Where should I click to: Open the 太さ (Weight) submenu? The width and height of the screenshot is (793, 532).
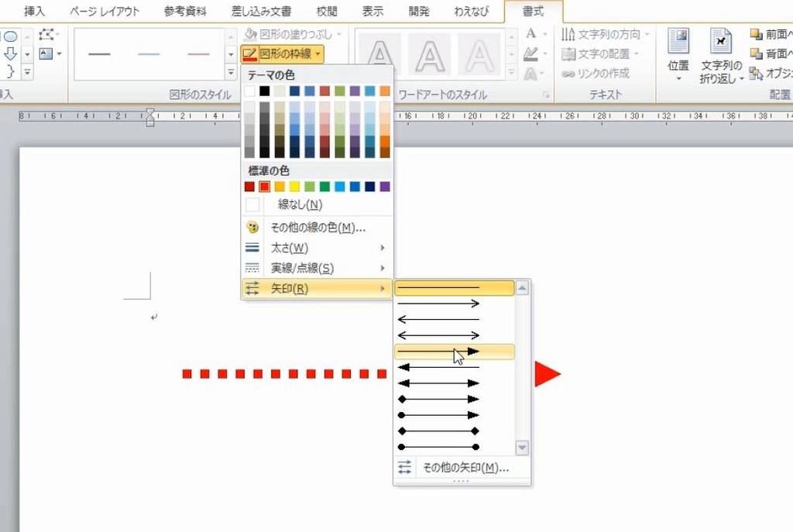tap(310, 247)
